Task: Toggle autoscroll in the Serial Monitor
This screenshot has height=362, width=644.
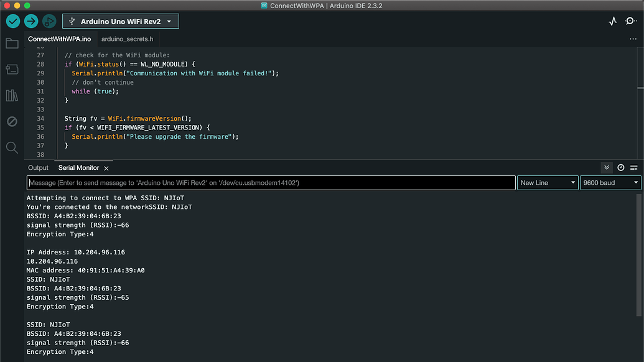Action: click(x=607, y=168)
